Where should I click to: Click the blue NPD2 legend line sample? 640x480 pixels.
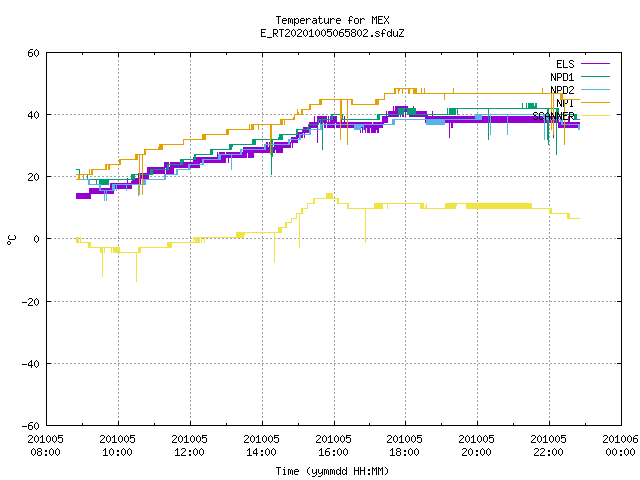tap(595, 89)
